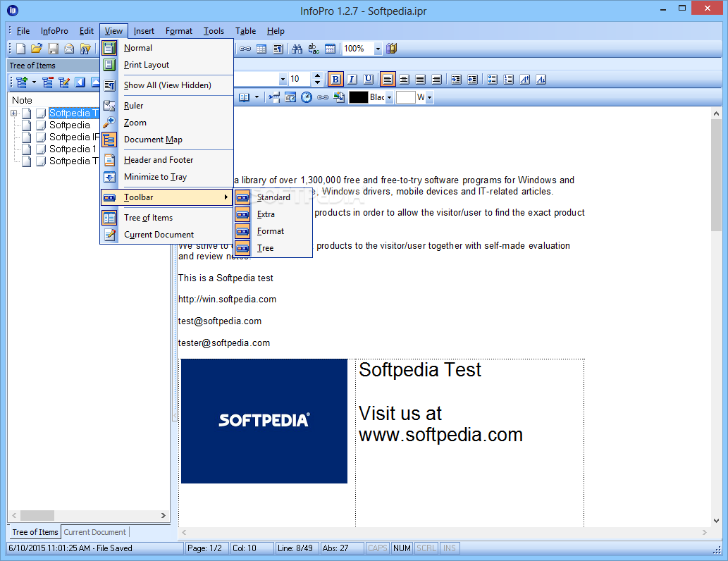This screenshot has width=728, height=561.
Task: Click the black font color swatch
Action: point(358,97)
